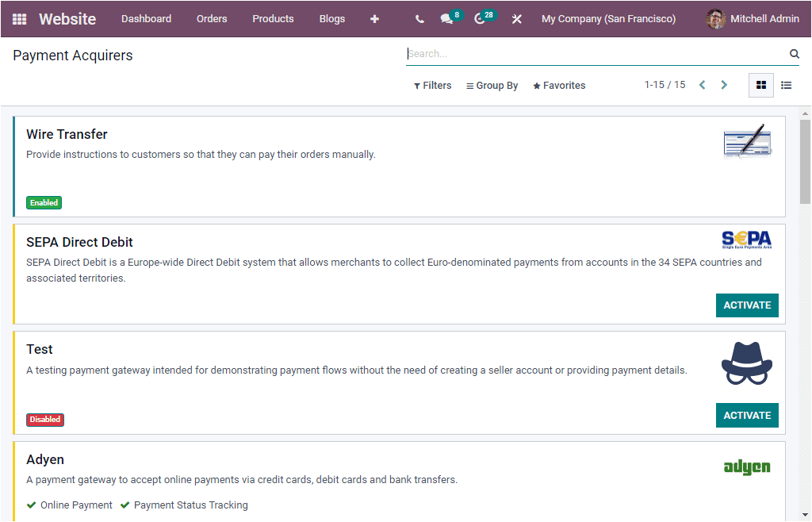
Task: Click the Enabled badge on Wire Transfer
Action: click(44, 202)
